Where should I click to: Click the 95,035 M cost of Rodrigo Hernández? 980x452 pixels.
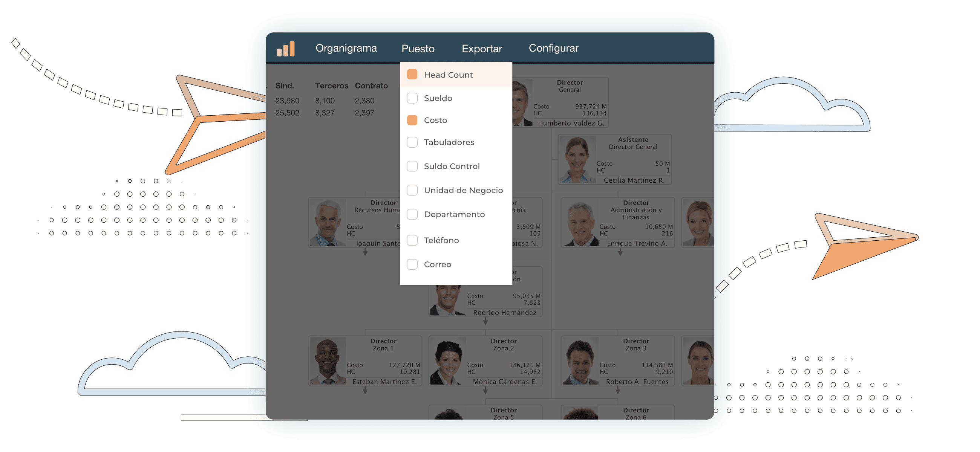pyautogui.click(x=526, y=296)
